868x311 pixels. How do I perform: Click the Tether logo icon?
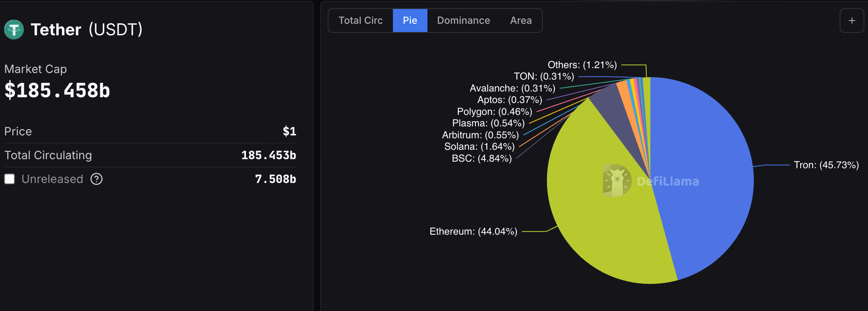tap(14, 30)
